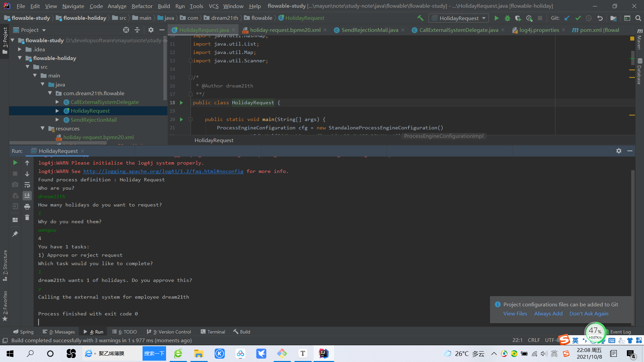This screenshot has width=644, height=362.
Task: Open the Terminal tool window
Action: pos(213,332)
